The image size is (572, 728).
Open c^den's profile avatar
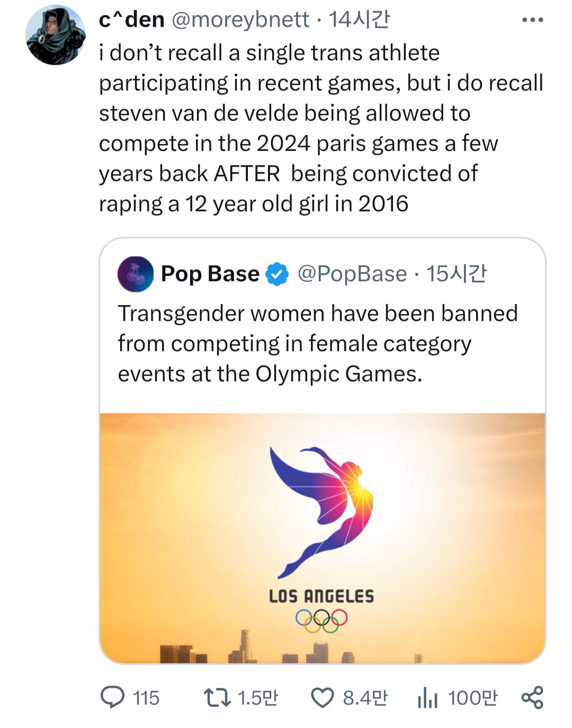(x=56, y=35)
